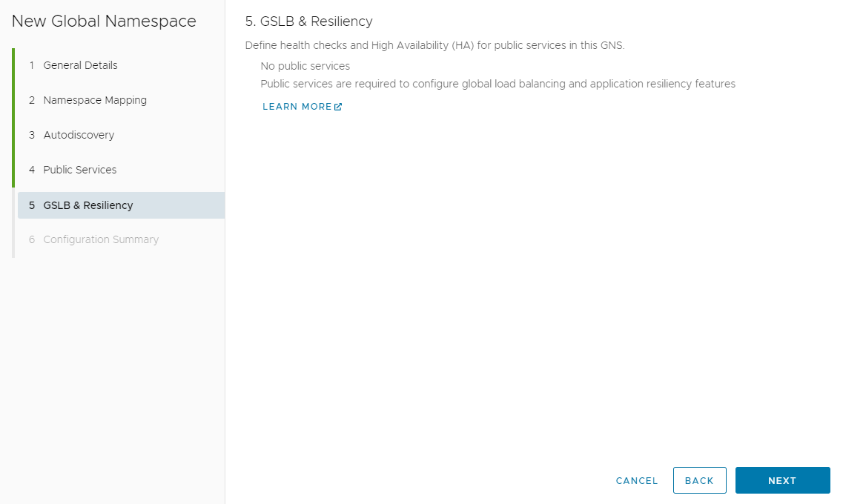Click BACK to return to Public Services
Image resolution: width=843 pixels, height=504 pixels.
pyautogui.click(x=699, y=480)
